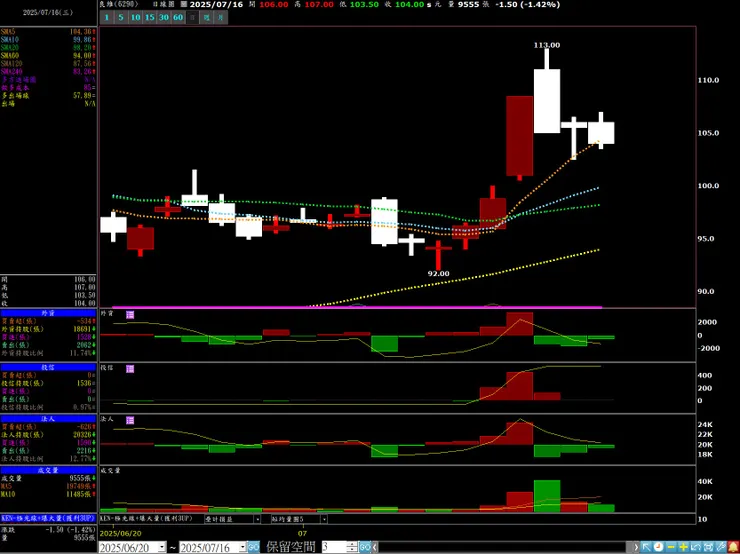Click the date 2025/07/16 in the left header

pos(48,13)
